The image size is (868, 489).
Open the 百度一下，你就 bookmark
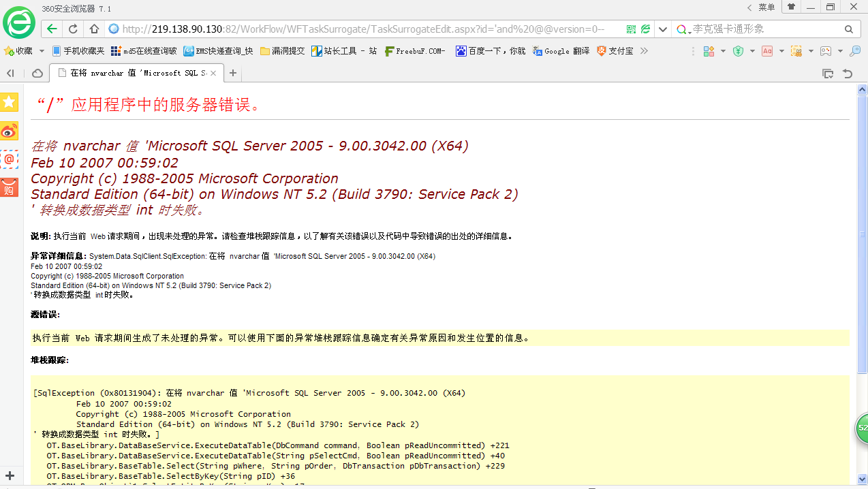coord(491,51)
